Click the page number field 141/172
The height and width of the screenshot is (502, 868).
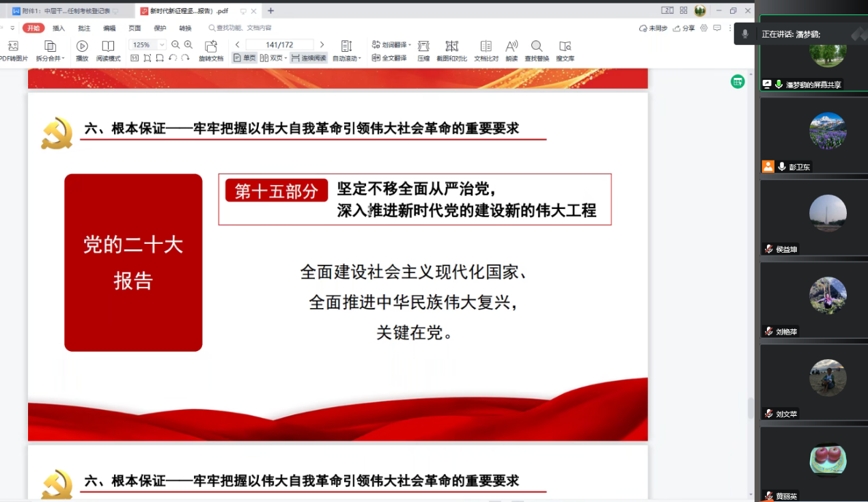(279, 45)
